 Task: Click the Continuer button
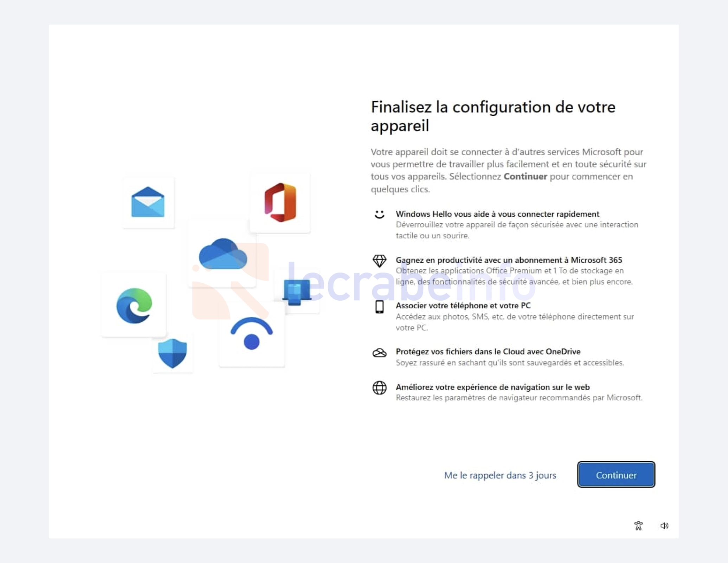(x=616, y=474)
